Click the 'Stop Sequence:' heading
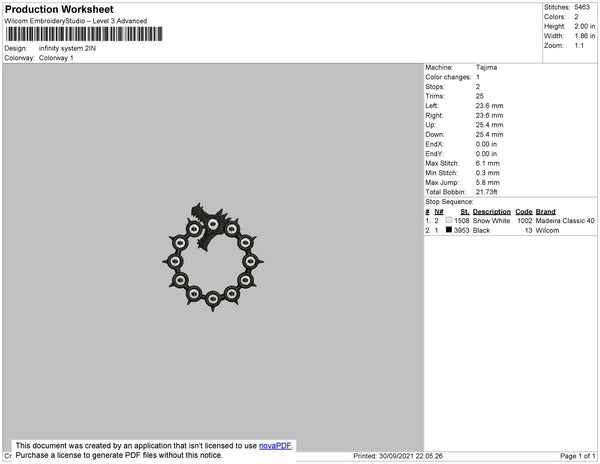This screenshot has width=600, height=464. [x=449, y=202]
